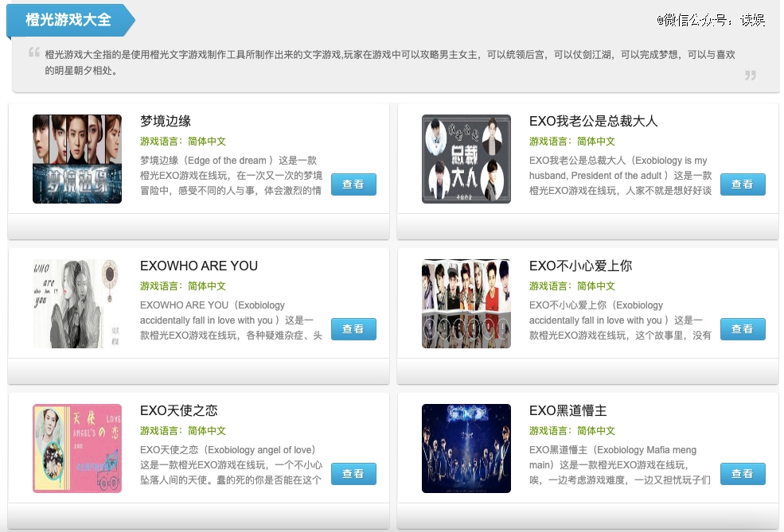Open the EXO天使之恋 pink cover thumbnail
Screen dimensions: 784x532
(x=77, y=449)
